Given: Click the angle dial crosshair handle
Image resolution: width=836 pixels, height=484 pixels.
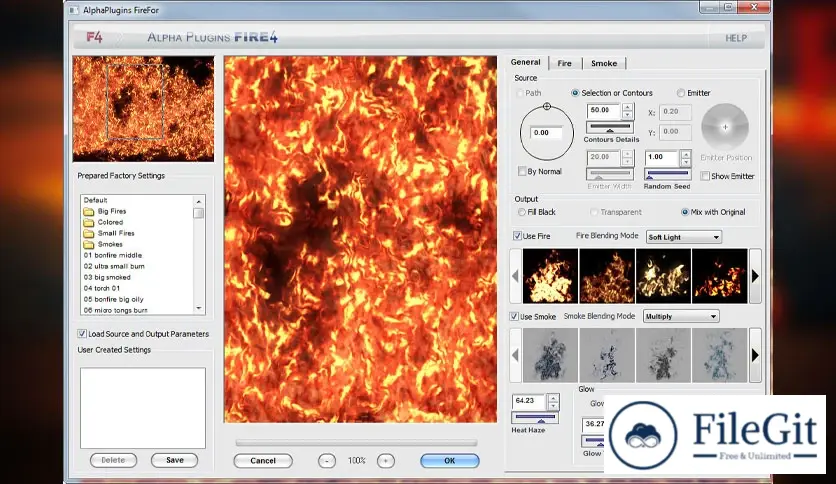Looking at the screenshot, I should coord(546,107).
